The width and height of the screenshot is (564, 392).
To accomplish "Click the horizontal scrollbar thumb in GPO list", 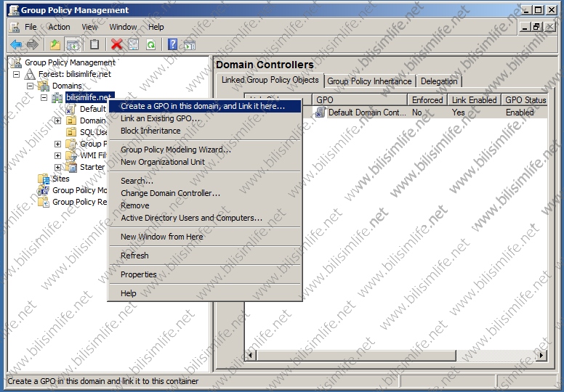I will pos(356,356).
